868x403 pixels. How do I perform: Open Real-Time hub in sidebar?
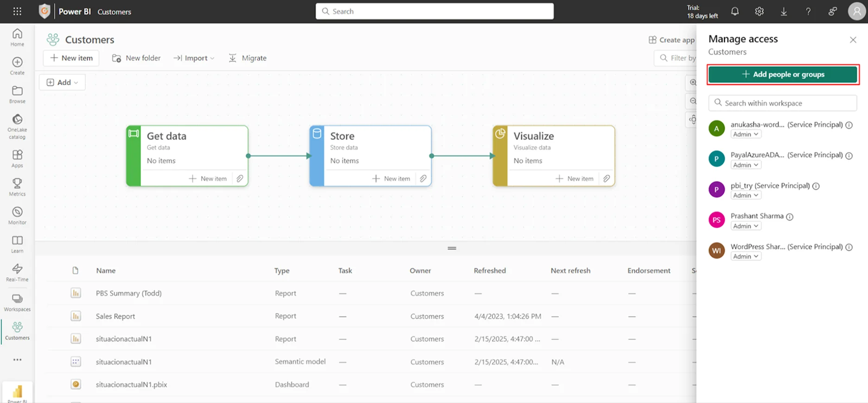click(17, 273)
